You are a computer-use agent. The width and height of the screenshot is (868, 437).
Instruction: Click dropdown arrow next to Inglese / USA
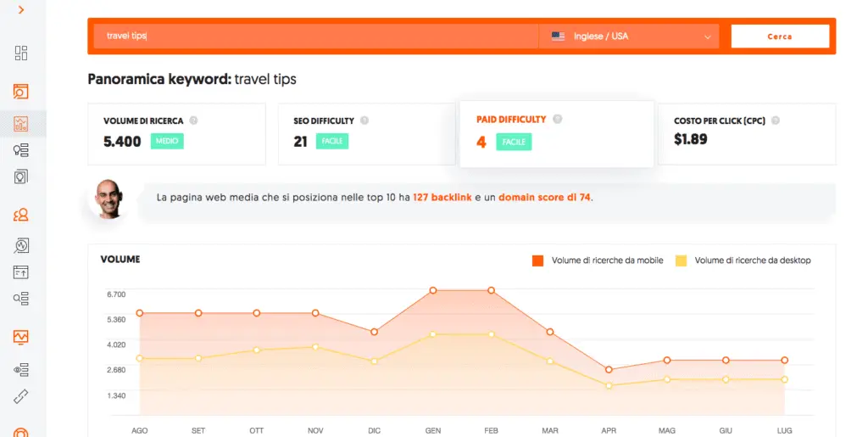click(x=708, y=37)
